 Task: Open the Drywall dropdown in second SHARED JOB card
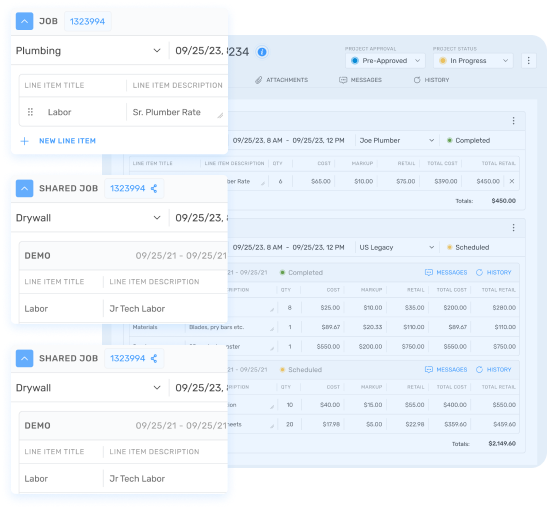click(89, 388)
